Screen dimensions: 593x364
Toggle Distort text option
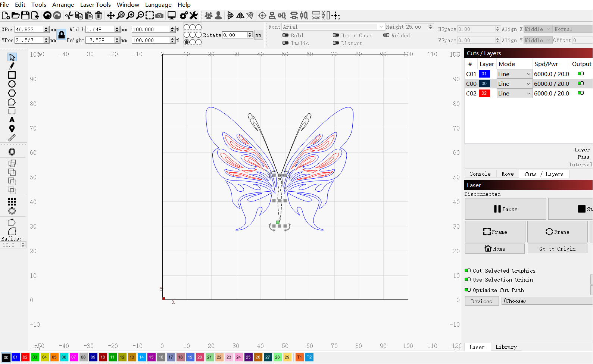[x=336, y=43]
